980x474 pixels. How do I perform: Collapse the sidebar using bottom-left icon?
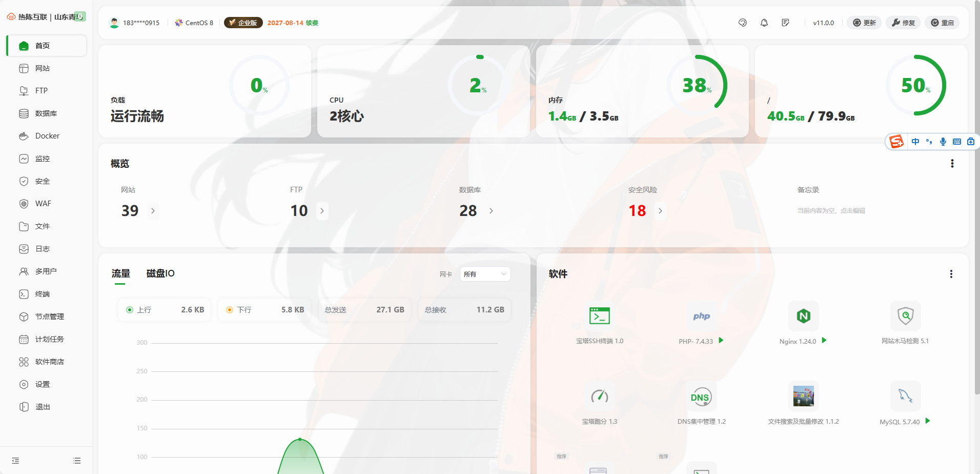coord(15,461)
